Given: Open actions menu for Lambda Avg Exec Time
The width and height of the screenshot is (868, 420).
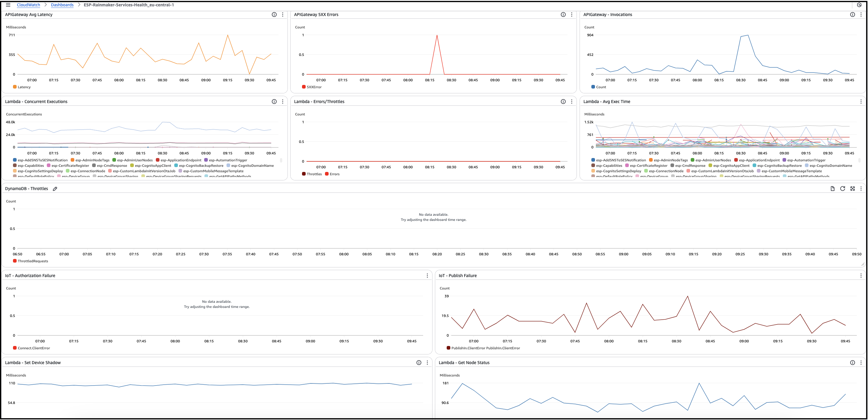Looking at the screenshot, I should [x=861, y=102].
